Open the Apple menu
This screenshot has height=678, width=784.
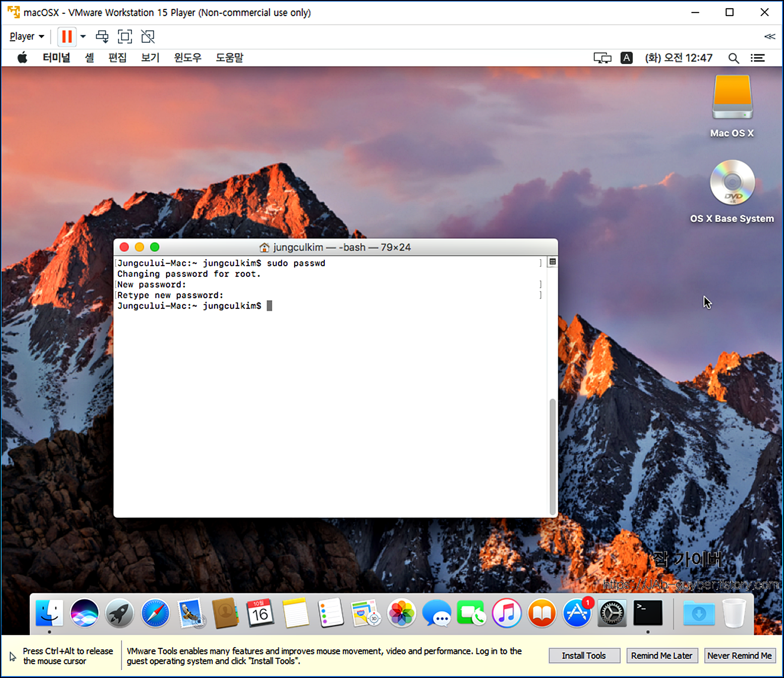tap(22, 57)
